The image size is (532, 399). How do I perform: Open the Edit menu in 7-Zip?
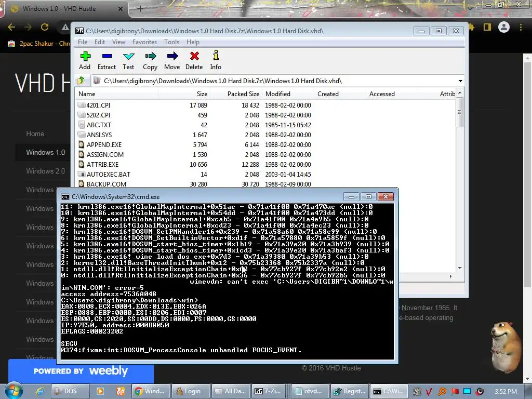coord(99,42)
